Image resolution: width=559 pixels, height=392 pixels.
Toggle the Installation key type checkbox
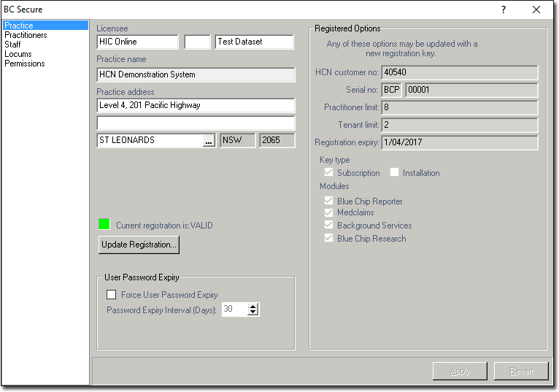pyautogui.click(x=395, y=173)
